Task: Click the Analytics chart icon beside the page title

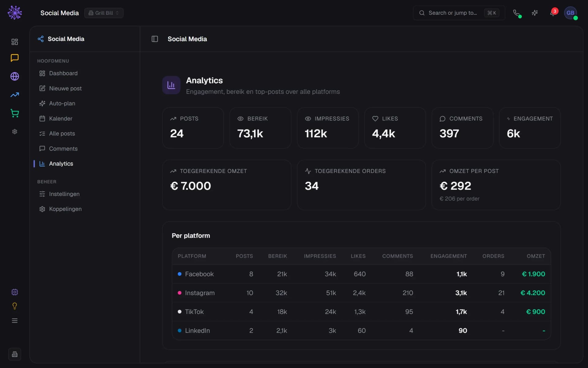Action: tap(171, 85)
